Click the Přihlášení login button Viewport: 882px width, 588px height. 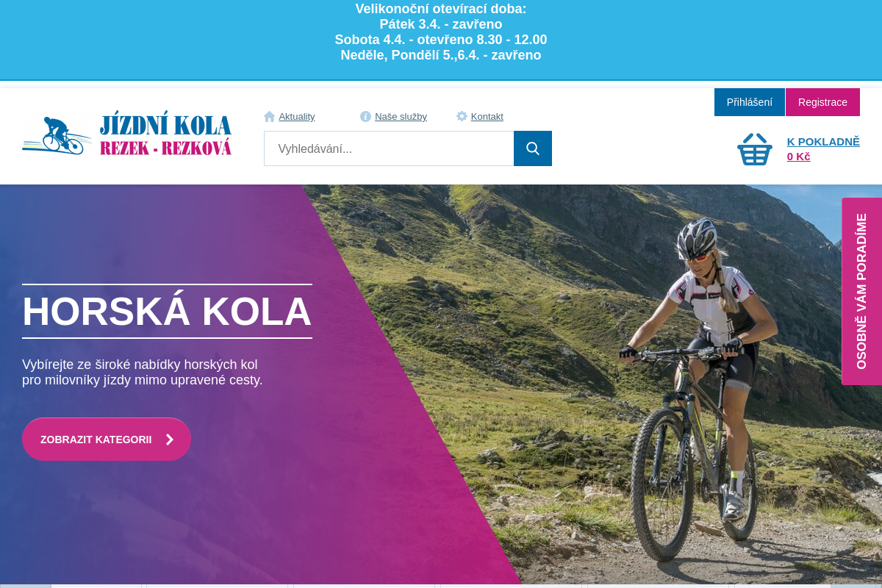click(750, 102)
